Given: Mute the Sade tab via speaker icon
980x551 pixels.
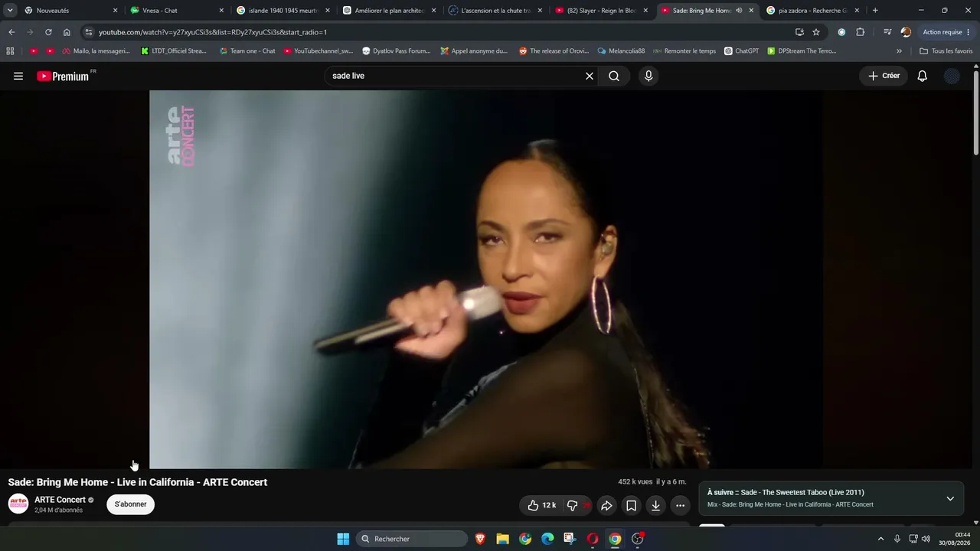Looking at the screenshot, I should tap(739, 11).
